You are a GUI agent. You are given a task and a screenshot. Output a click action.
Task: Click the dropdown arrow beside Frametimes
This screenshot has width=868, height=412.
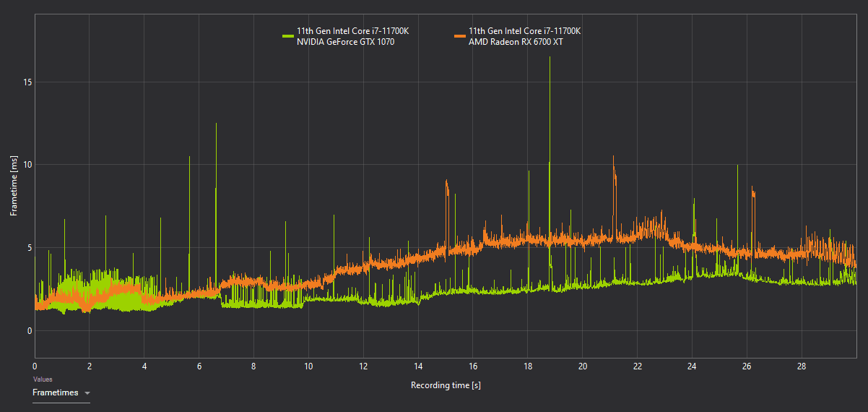click(87, 393)
